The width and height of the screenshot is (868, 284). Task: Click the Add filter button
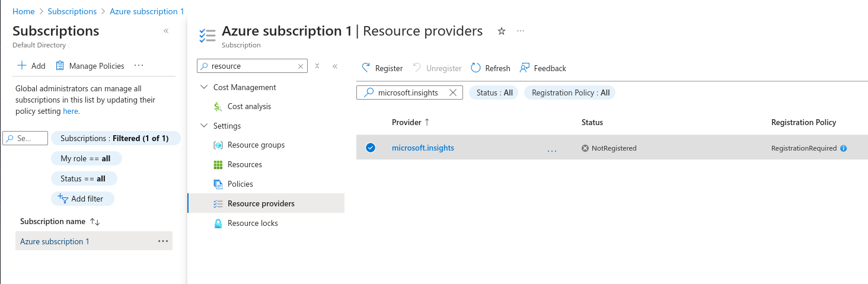pos(82,199)
